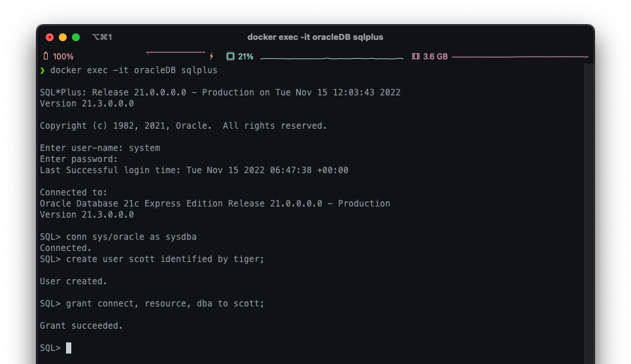Click the battery history graph line
Viewport: 631px width, 364px height.
tap(176, 52)
